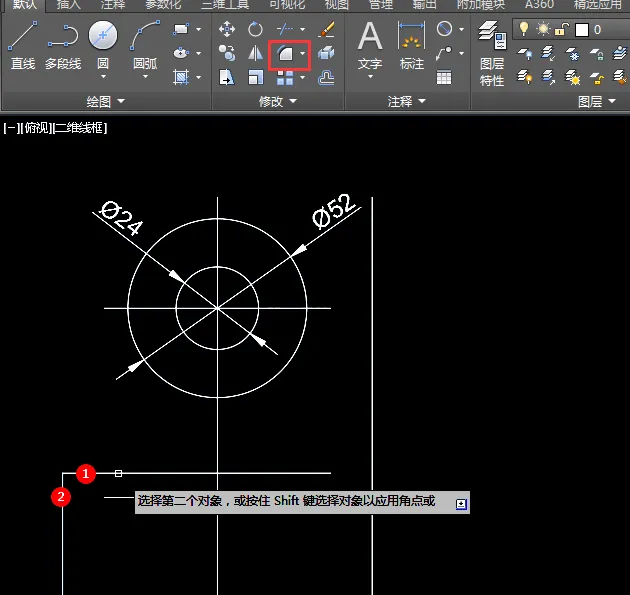The width and height of the screenshot is (630, 595).
Task: Open the Rectangle tool dropdown arrow
Action: 198,29
